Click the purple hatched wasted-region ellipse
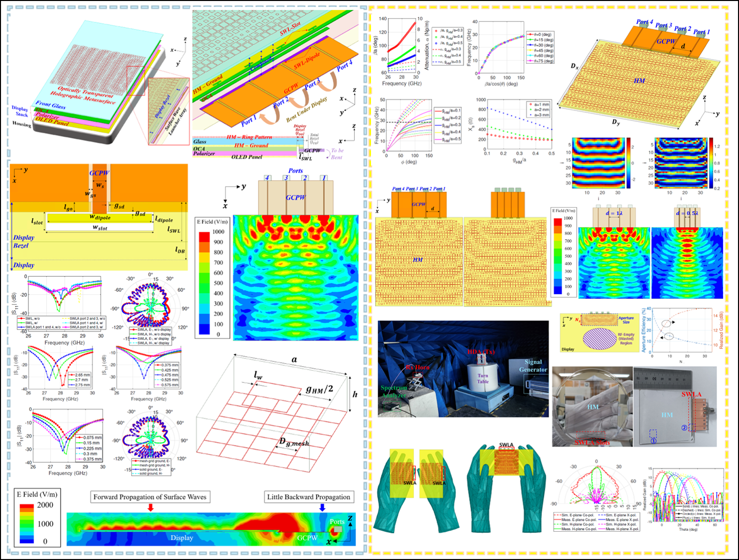 pos(599,339)
